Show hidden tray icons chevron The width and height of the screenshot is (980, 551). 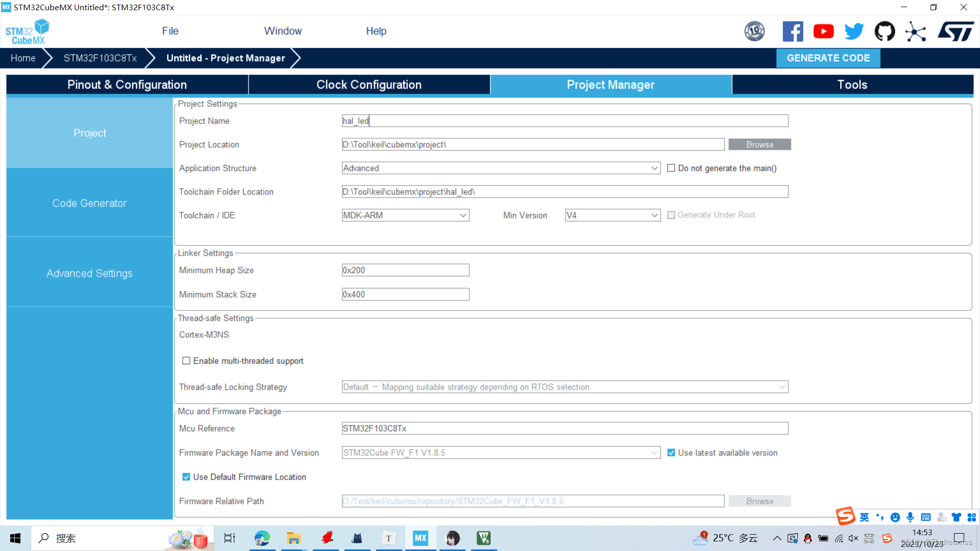[x=777, y=538]
